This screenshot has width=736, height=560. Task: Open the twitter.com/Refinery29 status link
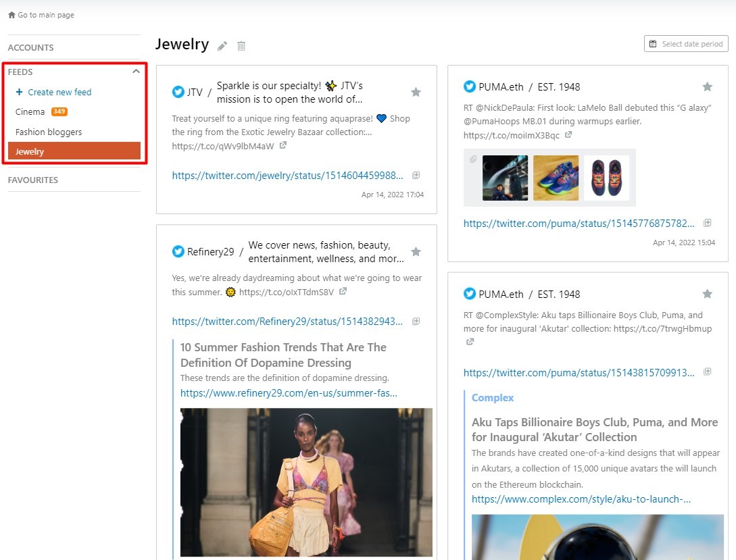[x=287, y=322]
